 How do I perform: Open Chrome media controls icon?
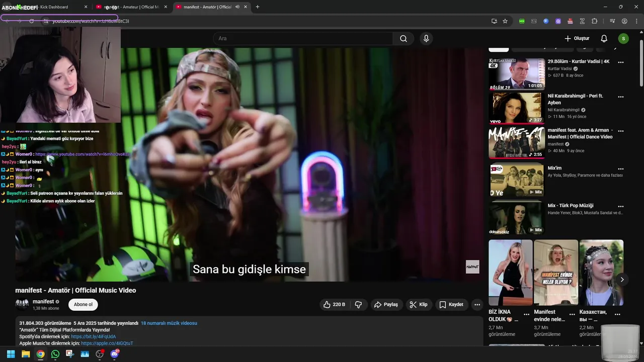pos(612,21)
